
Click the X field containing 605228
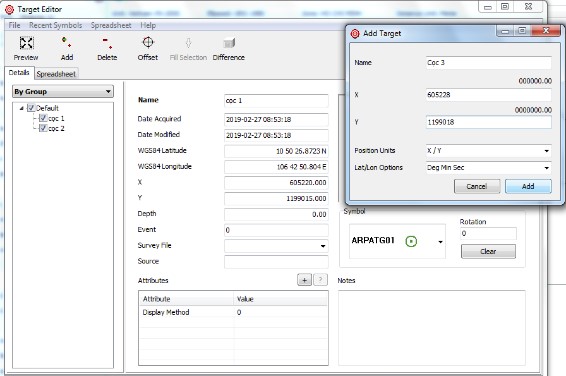488,95
